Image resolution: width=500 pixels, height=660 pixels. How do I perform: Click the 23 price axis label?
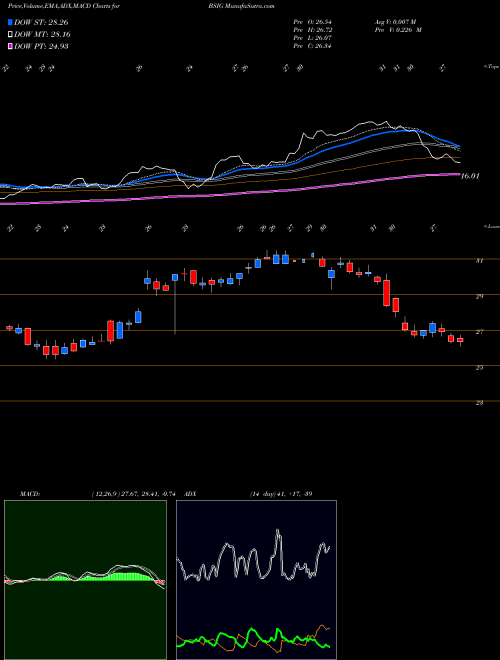click(479, 403)
